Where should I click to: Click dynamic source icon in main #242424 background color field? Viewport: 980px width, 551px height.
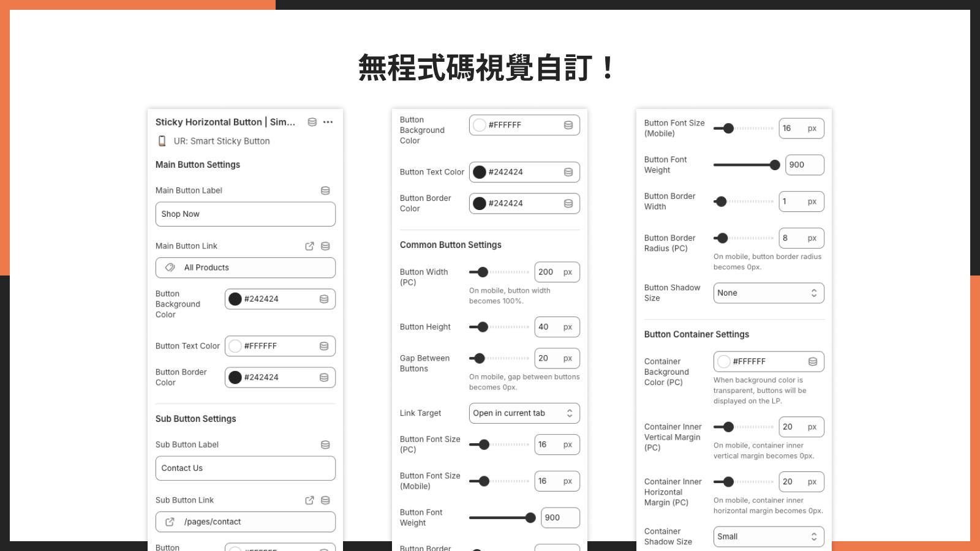(324, 299)
